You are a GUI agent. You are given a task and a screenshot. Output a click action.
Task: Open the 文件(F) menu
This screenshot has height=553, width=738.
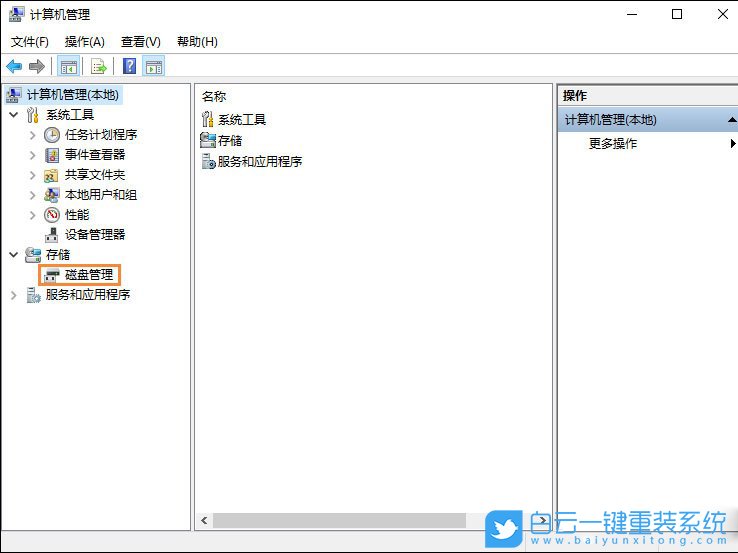click(29, 42)
